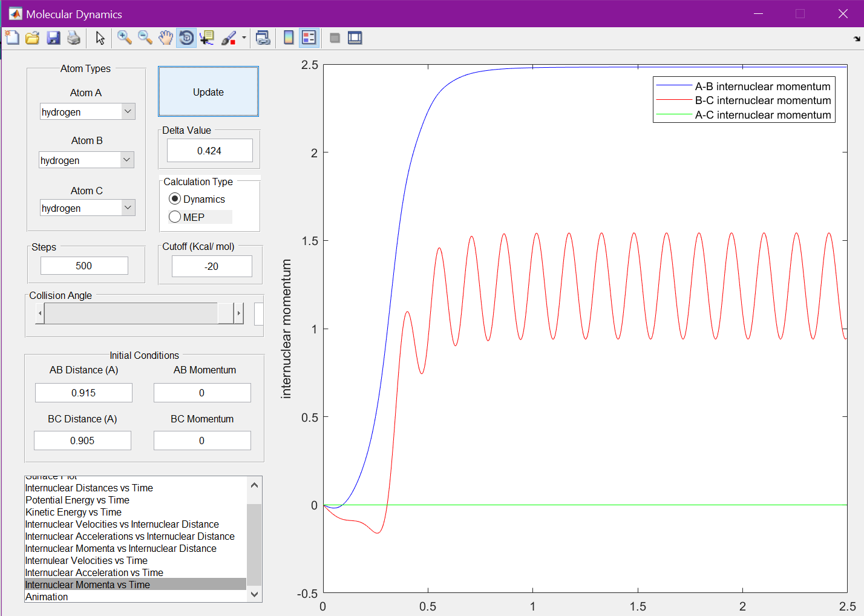The width and height of the screenshot is (864, 616).
Task: Enable the Rotate 3D tool
Action: (x=186, y=38)
